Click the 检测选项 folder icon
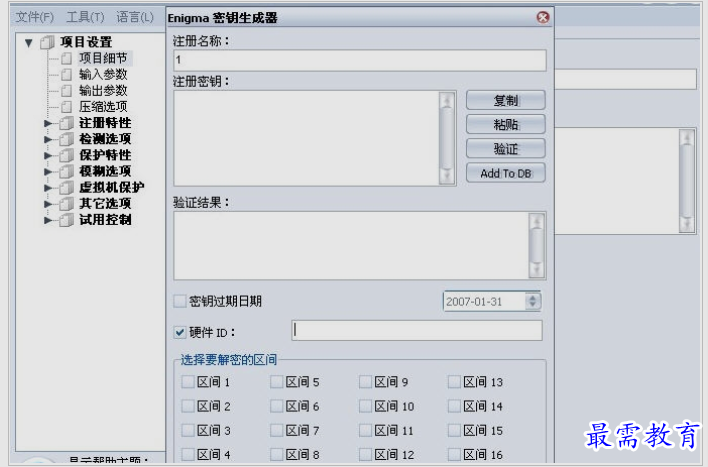 pyautogui.click(x=66, y=139)
